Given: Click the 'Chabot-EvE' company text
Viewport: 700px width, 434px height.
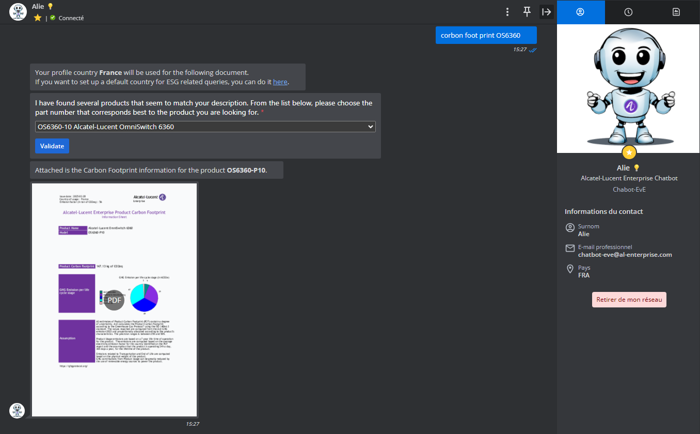Looking at the screenshot, I should click(629, 189).
